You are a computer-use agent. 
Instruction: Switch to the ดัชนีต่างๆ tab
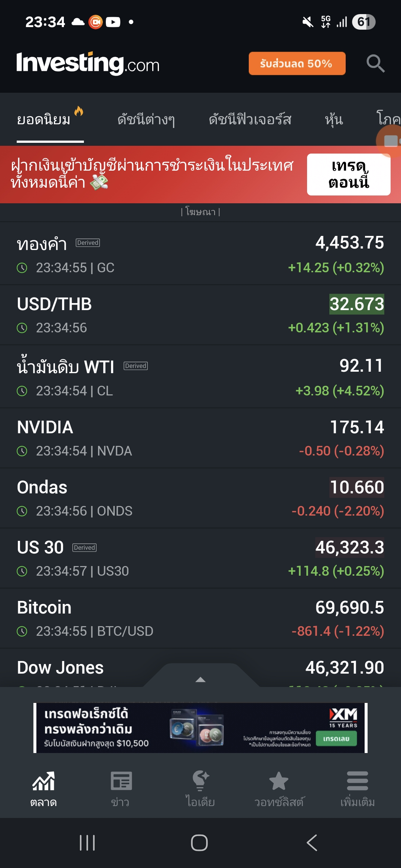[x=146, y=119]
